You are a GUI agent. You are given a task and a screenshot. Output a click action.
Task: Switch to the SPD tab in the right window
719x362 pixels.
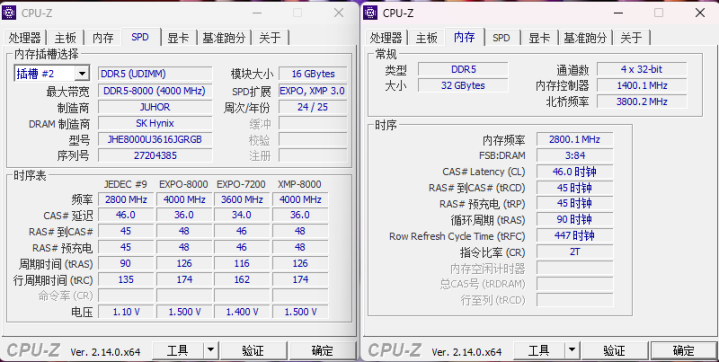point(501,38)
